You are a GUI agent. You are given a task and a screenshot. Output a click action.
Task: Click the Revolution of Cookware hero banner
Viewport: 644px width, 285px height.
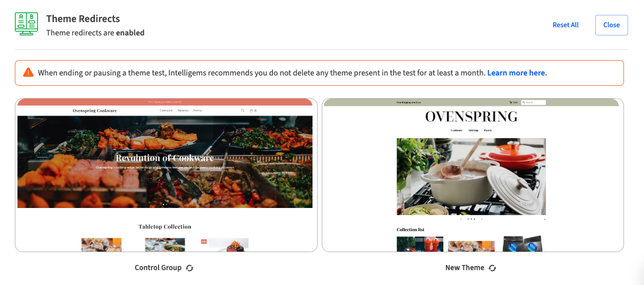coord(165,162)
